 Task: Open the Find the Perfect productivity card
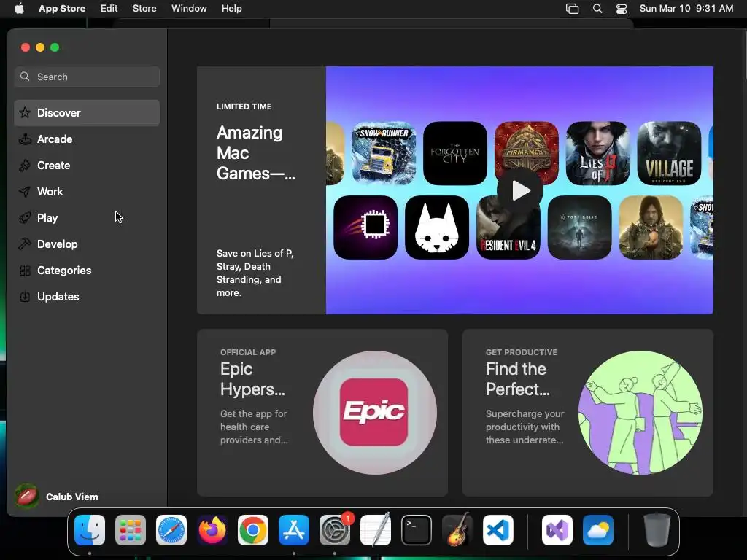(588, 413)
